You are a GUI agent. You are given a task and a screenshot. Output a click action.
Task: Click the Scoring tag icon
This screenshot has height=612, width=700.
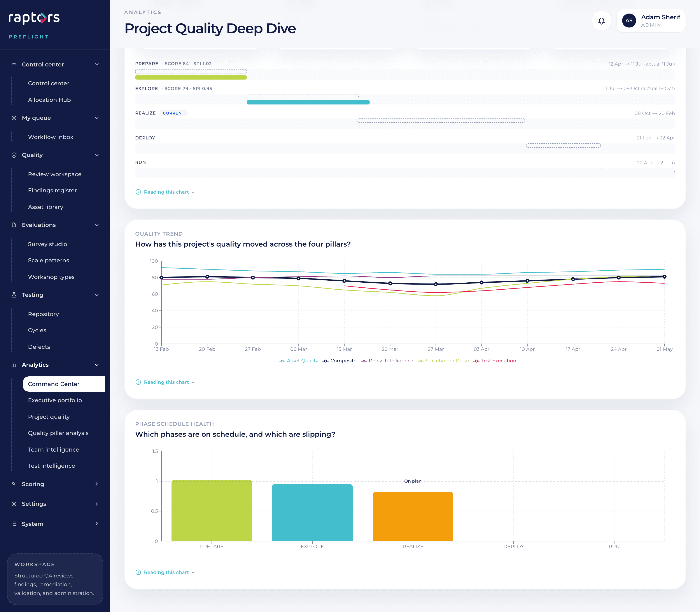(x=14, y=484)
